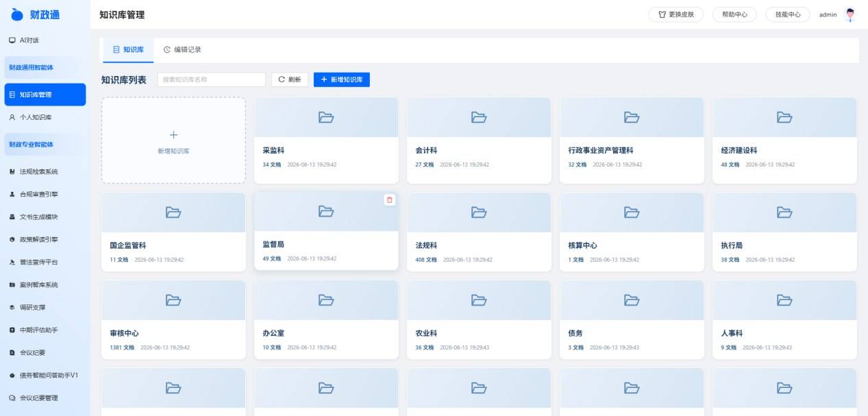Focus the 搜索知识库名称 search field
The height and width of the screenshot is (416, 868).
212,79
